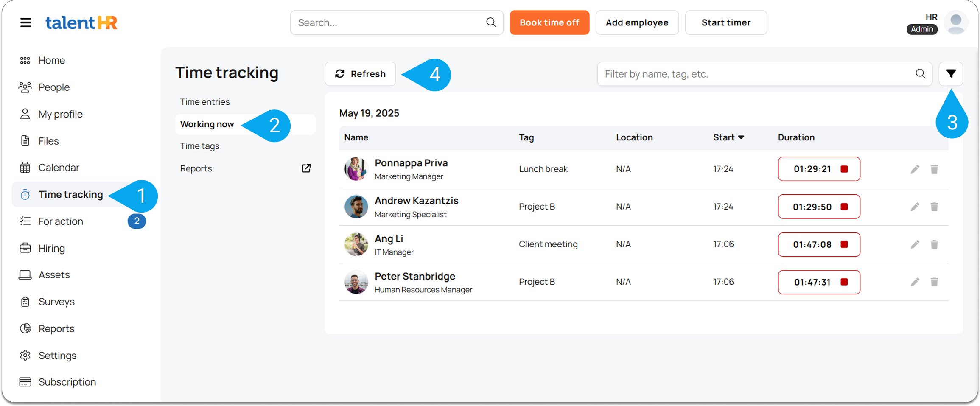Open Reports external link icon in submenu
The height and width of the screenshot is (406, 980).
(306, 168)
